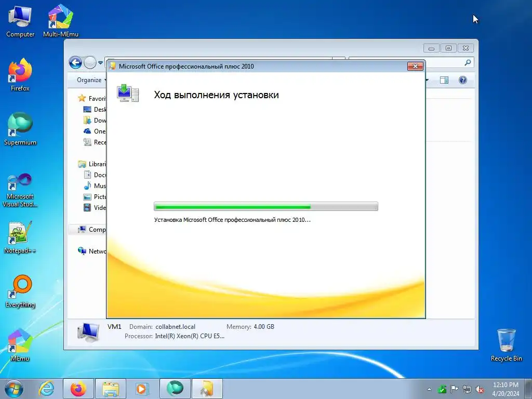Screen dimensions: 532x399
Task: Switch to the Office setup taskbar button
Action: click(207, 389)
